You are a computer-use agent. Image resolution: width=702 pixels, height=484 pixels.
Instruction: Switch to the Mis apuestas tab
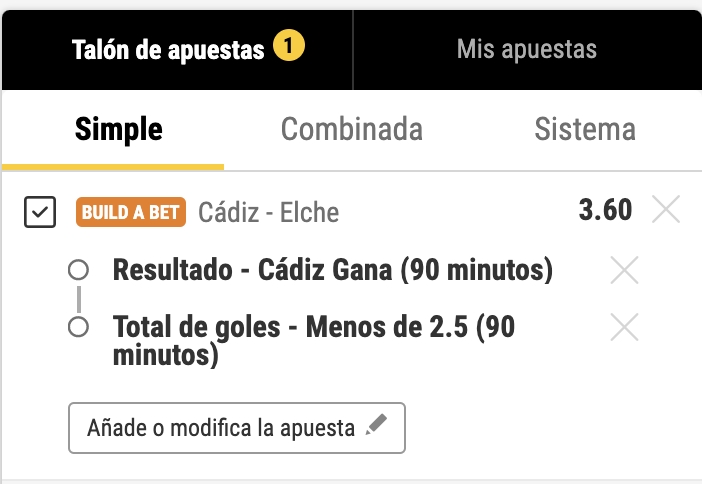pyautogui.click(x=526, y=49)
